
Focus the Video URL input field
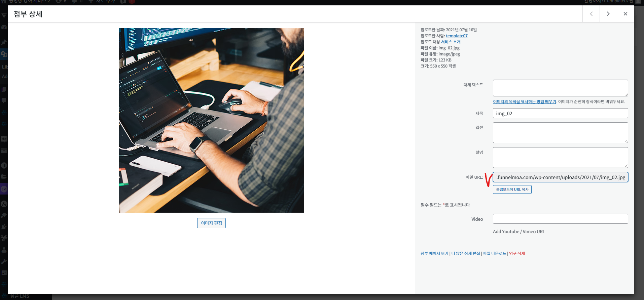(x=560, y=219)
